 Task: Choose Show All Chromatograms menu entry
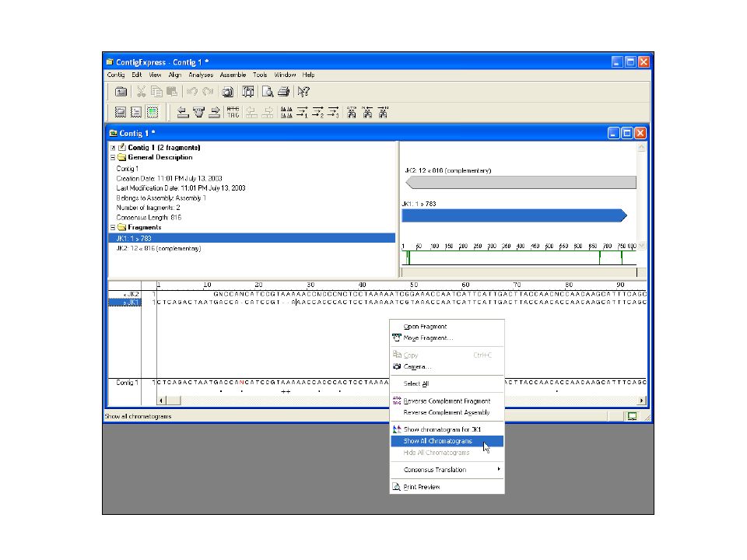pos(447,441)
